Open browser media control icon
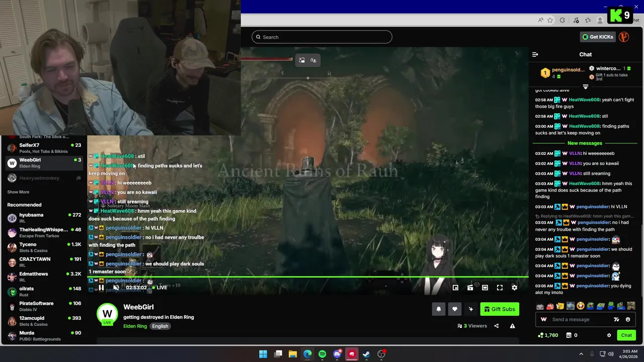The image size is (644, 362). [576, 20]
